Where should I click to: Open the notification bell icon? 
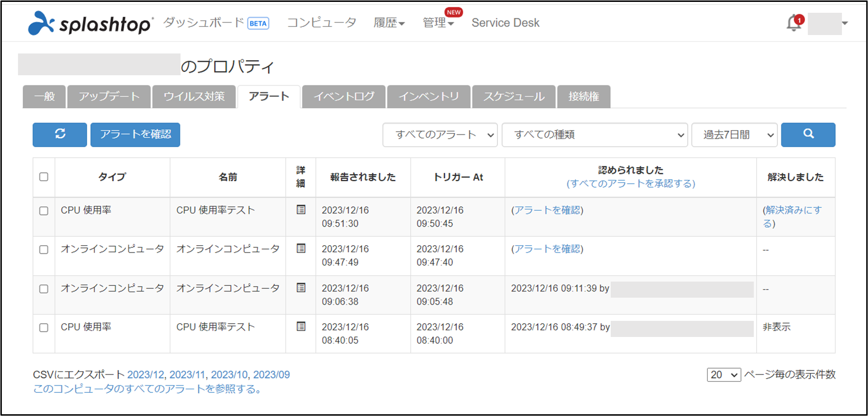(794, 23)
